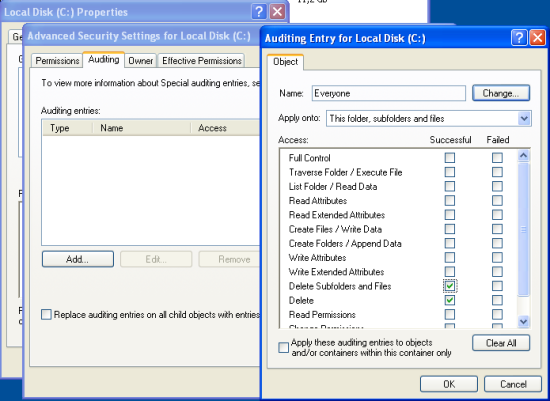Click the Change... button next to Name
Viewport: 550px width, 401px height.
tap(501, 93)
